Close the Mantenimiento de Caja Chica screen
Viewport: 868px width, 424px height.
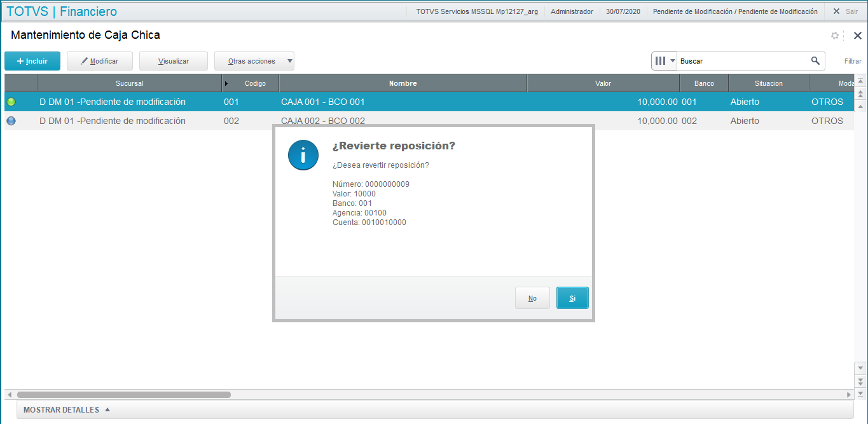coord(857,36)
